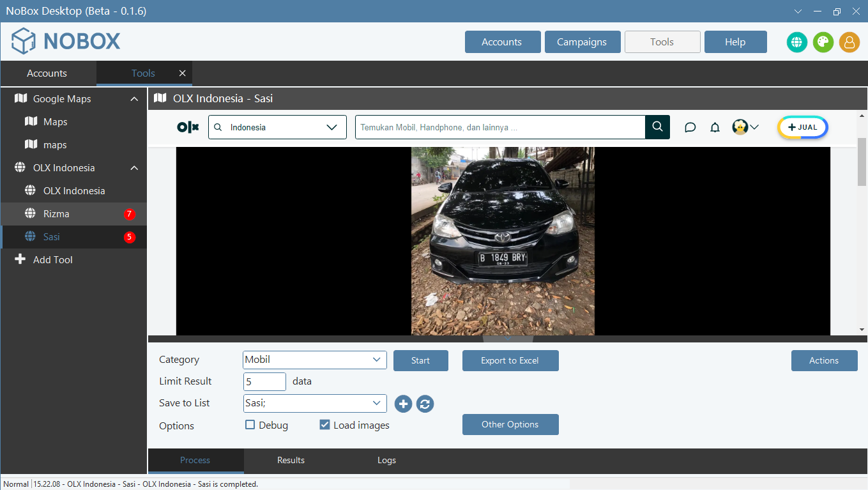Screen dimensions: 868x490
Task: Add new list with plus icon
Action: click(403, 404)
